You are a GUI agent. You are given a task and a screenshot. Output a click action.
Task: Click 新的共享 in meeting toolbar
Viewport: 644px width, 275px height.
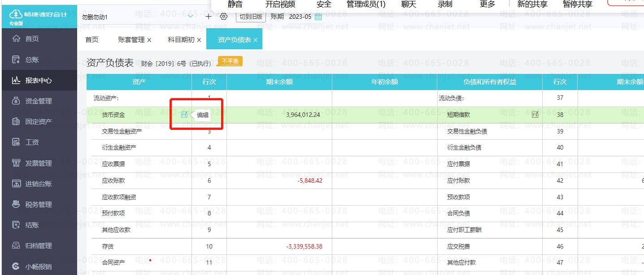(x=532, y=4)
